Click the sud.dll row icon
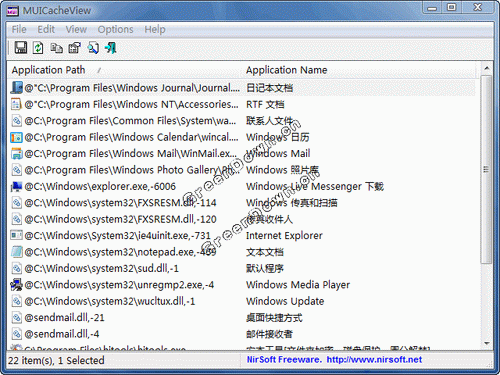This screenshot has height=375, width=500. (x=16, y=268)
